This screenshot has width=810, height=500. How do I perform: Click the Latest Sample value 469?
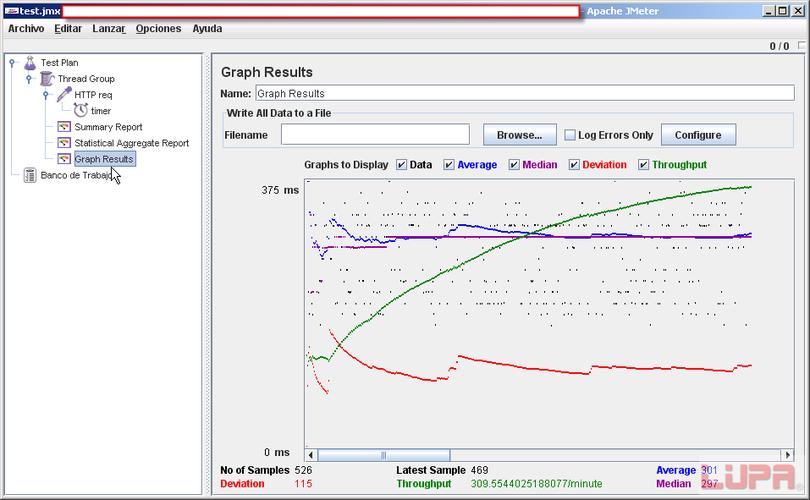[479, 470]
